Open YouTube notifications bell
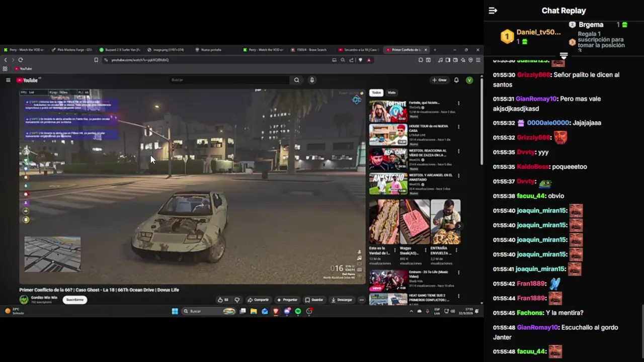Image resolution: width=644 pixels, height=362 pixels. 456,80
